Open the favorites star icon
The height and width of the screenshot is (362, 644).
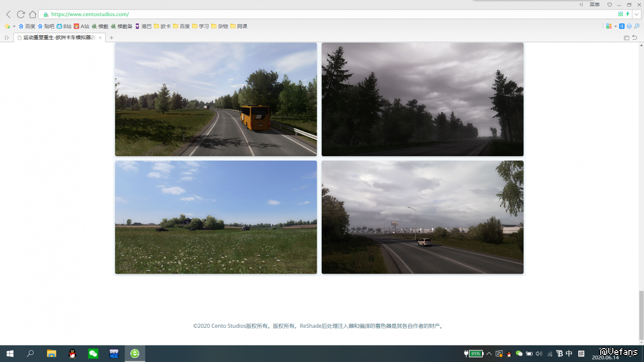point(8,26)
